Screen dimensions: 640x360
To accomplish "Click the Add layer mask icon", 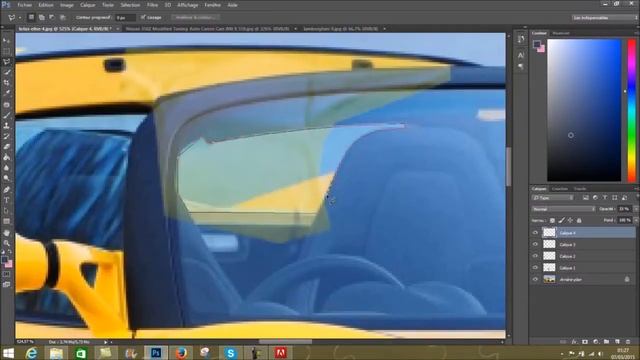I will tap(585, 342).
